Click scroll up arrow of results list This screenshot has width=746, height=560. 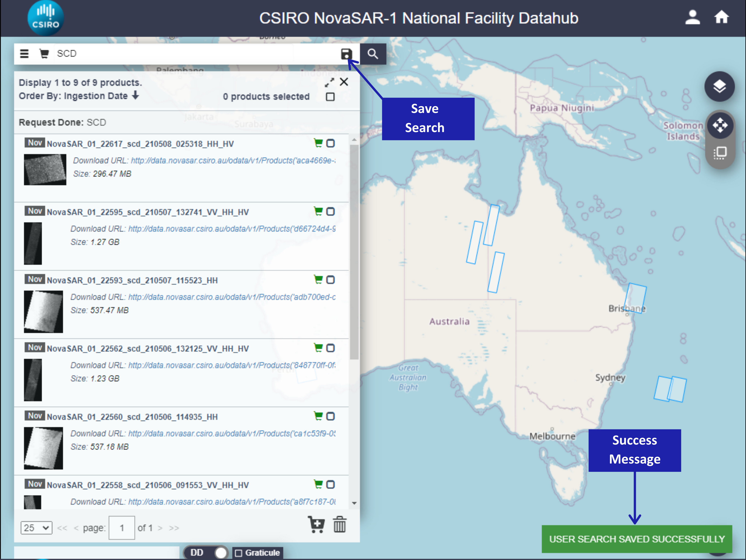coord(354,139)
